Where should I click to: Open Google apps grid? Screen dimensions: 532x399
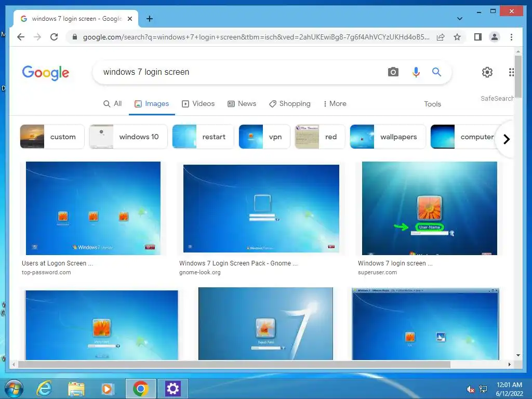click(511, 72)
